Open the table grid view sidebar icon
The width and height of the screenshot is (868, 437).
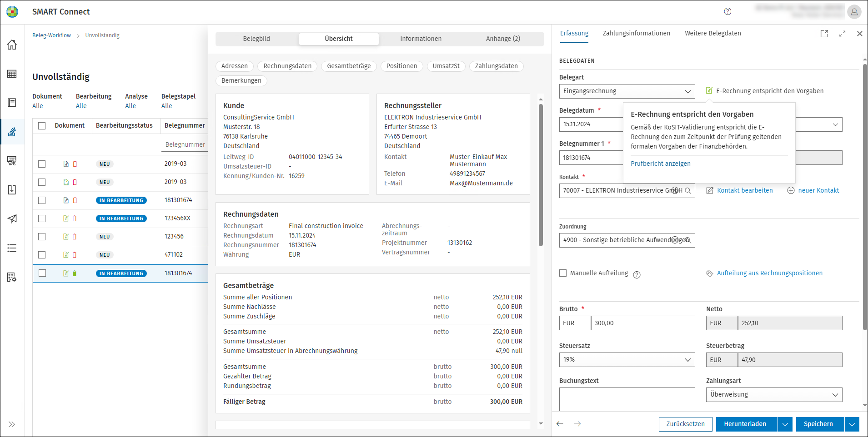click(x=12, y=74)
